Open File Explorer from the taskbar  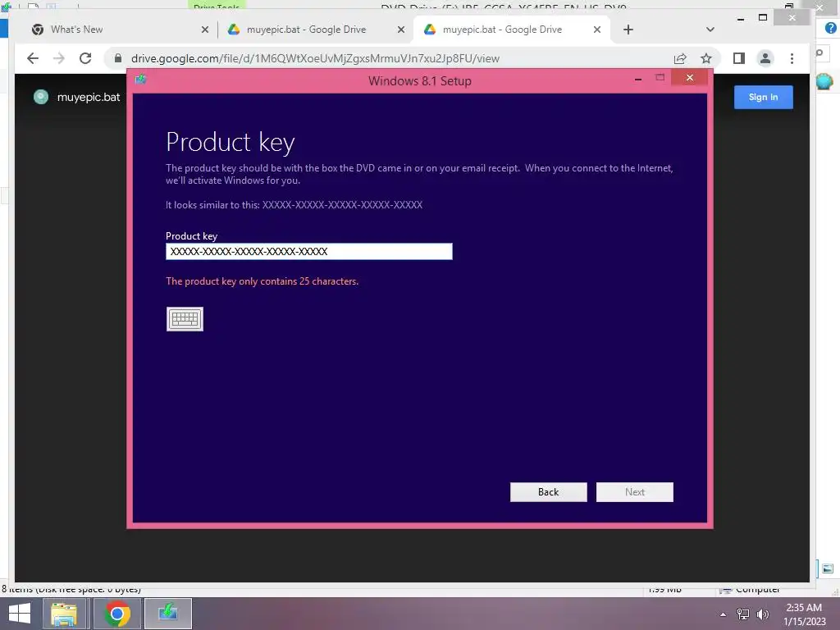pos(63,614)
